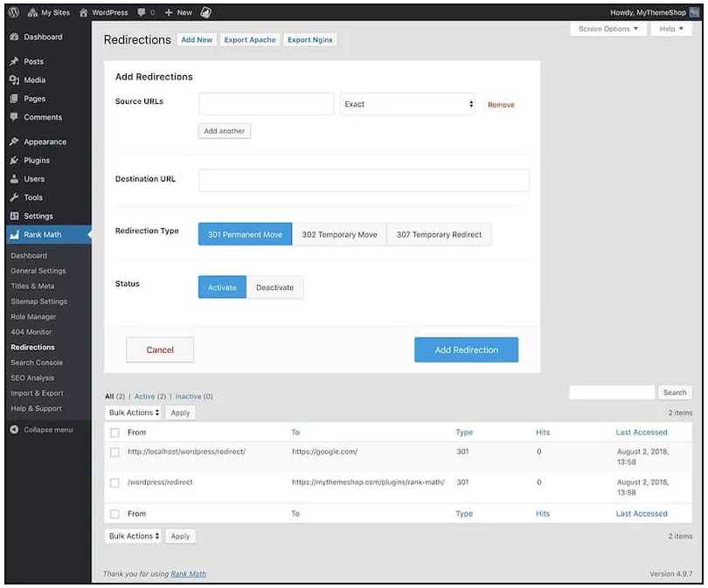Open the top Bulk Actions dropdown
708x588 pixels.
click(x=134, y=412)
